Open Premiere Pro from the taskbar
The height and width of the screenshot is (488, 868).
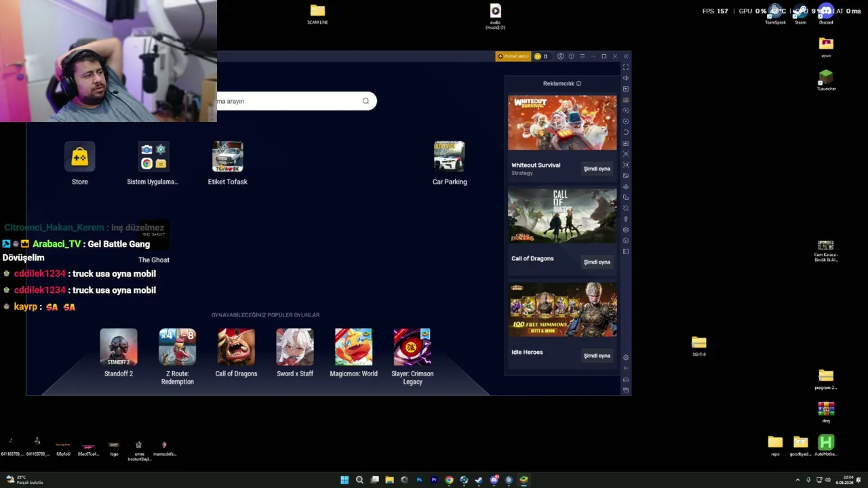pyautogui.click(x=434, y=480)
